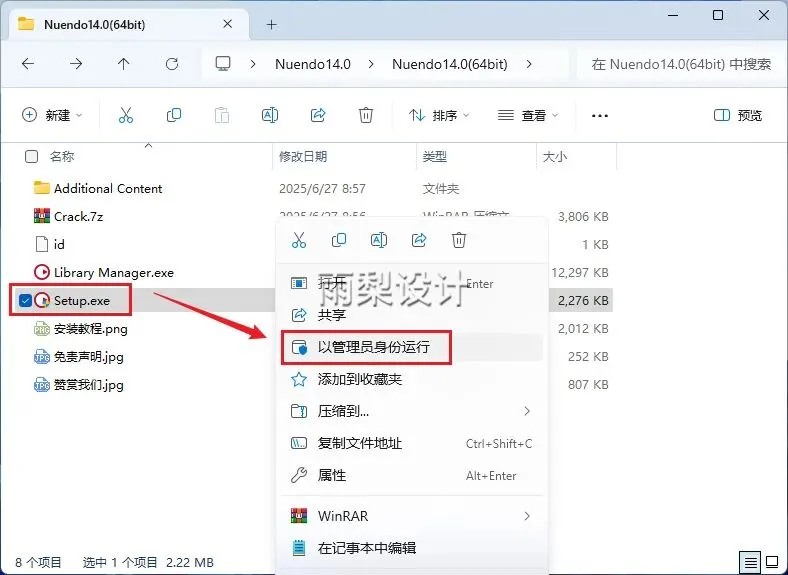Choose 复制文件地址 in the context menu
The image size is (788, 575).
tap(412, 443)
